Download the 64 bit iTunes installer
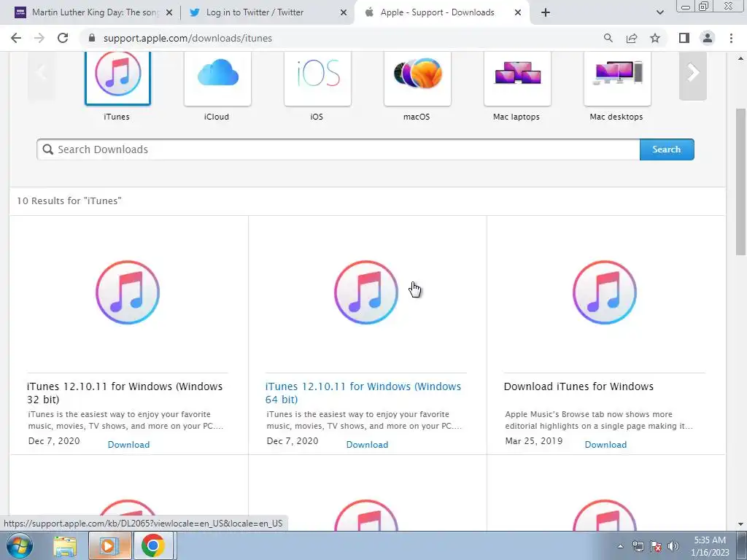Screen dimensions: 747x560 point(368,445)
